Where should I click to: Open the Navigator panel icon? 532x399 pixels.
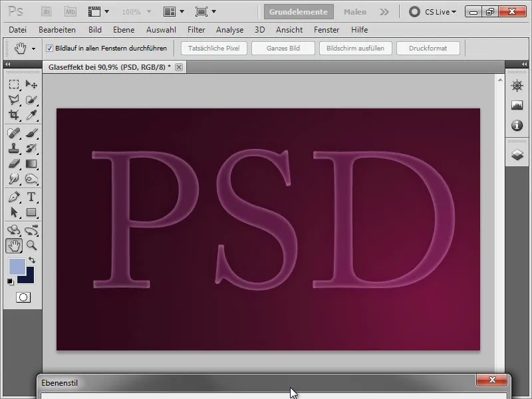pos(517,86)
